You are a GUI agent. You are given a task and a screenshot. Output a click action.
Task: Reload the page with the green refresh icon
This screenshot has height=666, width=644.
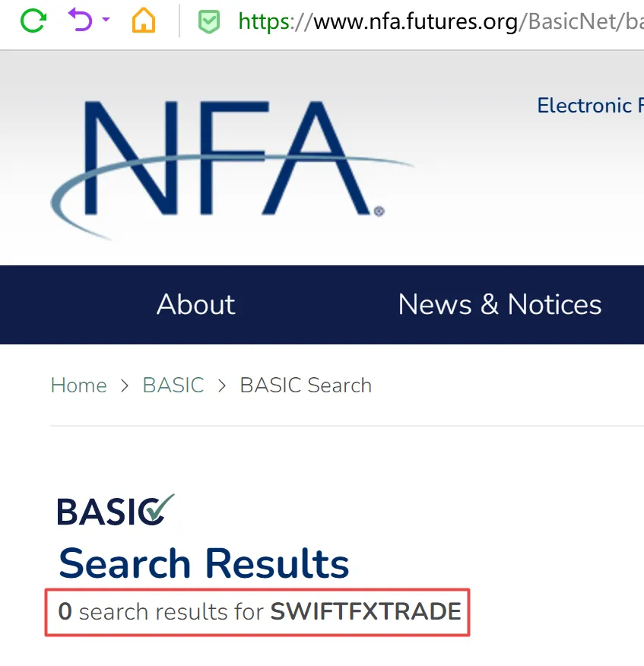tap(33, 21)
